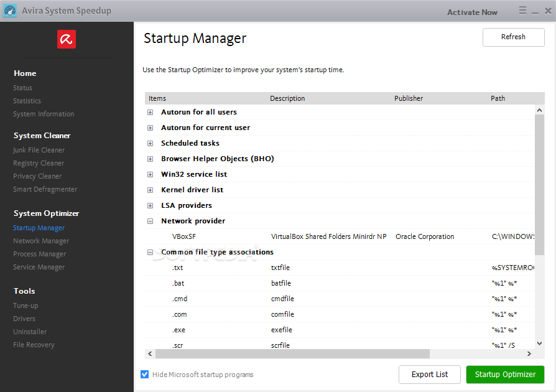556x392 pixels.
Task: Expand the Win32 service list
Action: click(x=151, y=175)
